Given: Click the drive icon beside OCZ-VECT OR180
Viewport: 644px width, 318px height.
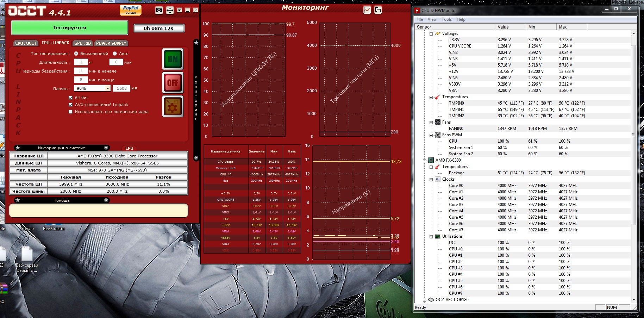Looking at the screenshot, I should (x=431, y=300).
